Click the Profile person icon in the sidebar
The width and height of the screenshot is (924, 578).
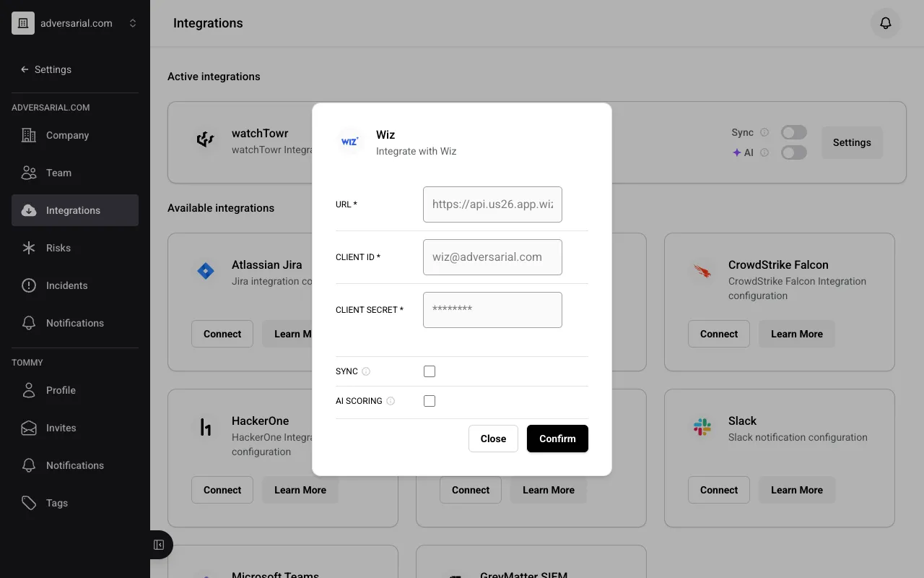[29, 390]
